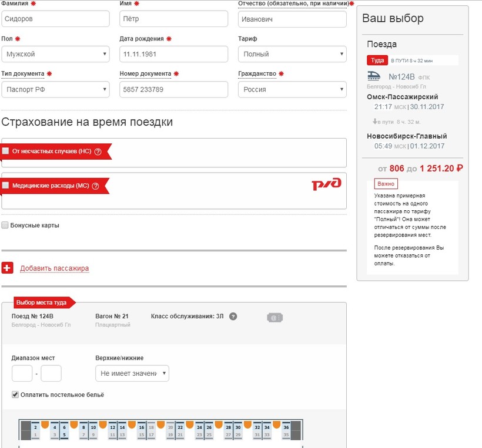Open the Пол gender dropdown

[55, 55]
